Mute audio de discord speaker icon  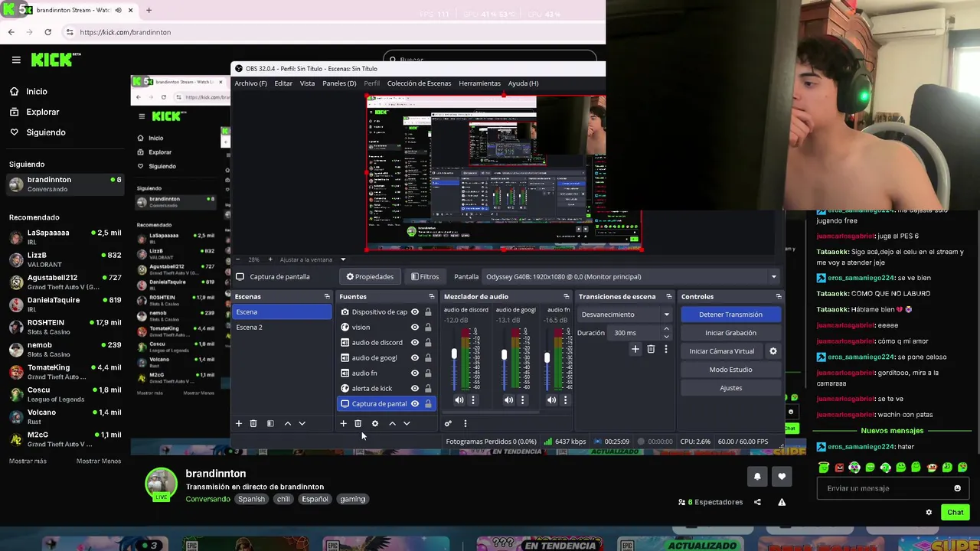pos(459,399)
